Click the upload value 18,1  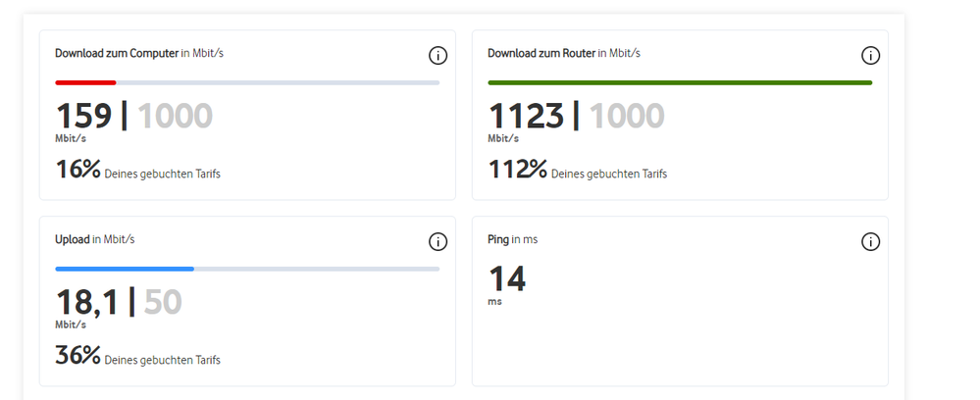87,303
